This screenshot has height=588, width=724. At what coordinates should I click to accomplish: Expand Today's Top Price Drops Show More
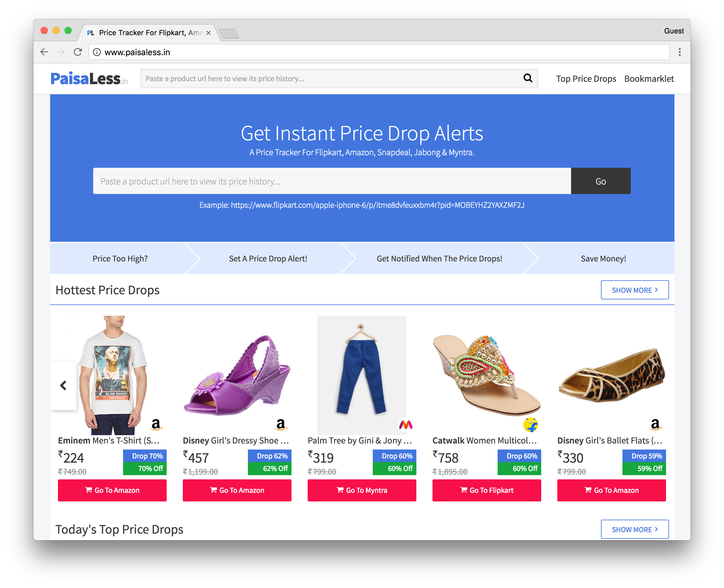(x=634, y=529)
